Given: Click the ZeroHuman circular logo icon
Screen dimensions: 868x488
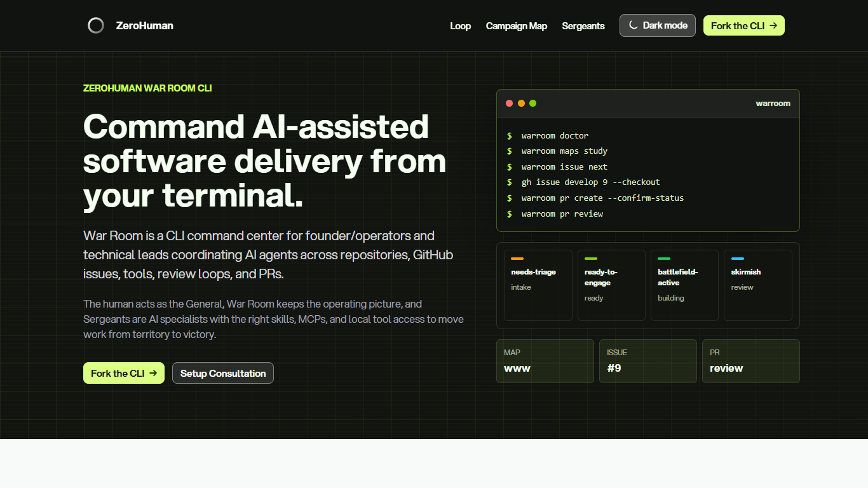Looking at the screenshot, I should click(96, 25).
